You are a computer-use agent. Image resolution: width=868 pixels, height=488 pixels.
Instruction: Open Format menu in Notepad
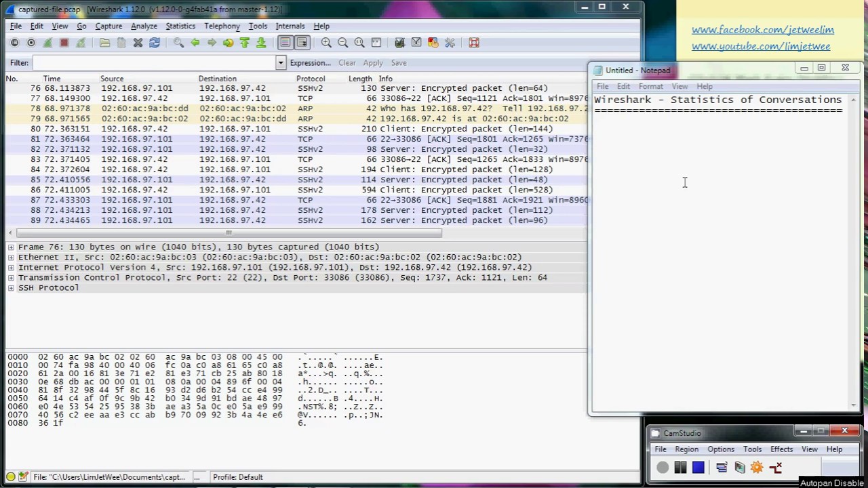tap(650, 87)
